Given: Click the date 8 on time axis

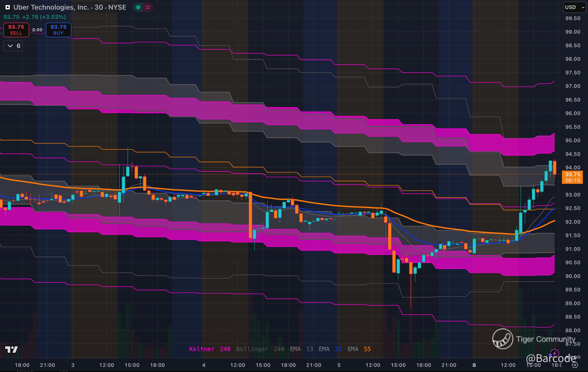Looking at the screenshot, I should tap(474, 365).
